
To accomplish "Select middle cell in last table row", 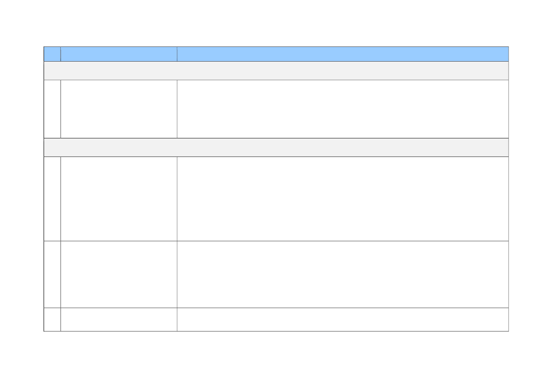I will coord(118,319).
